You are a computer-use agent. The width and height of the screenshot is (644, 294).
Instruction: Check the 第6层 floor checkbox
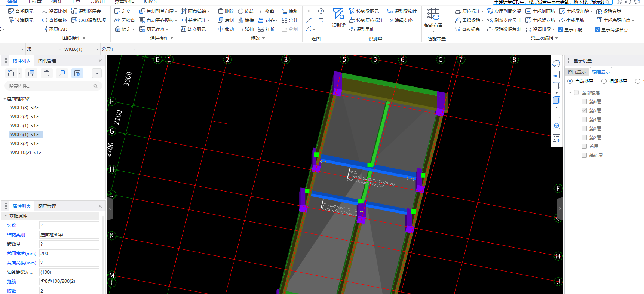(584, 101)
